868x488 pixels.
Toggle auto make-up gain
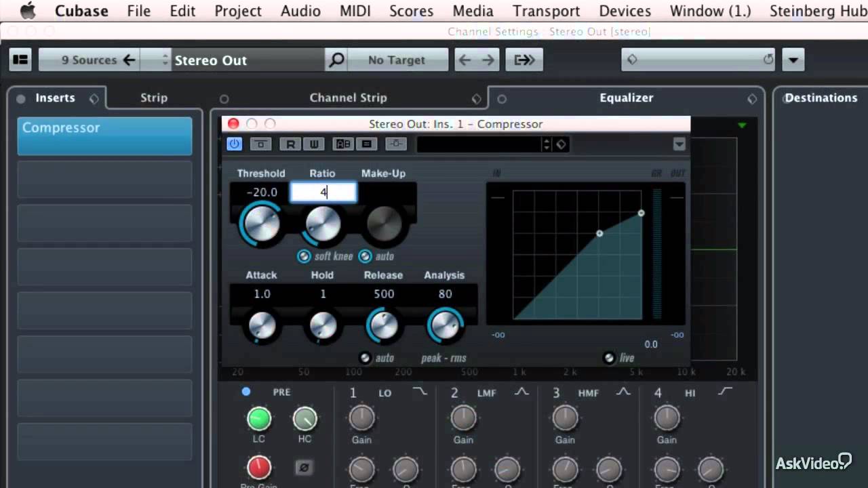(365, 256)
